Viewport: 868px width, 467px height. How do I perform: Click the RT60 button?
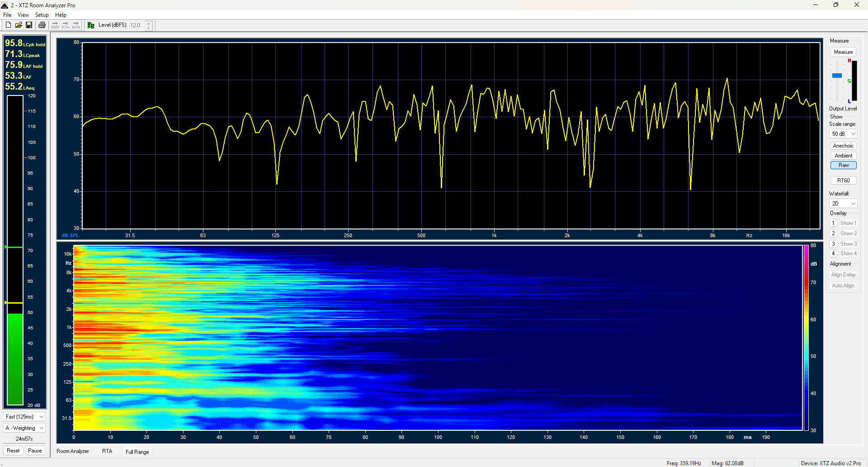click(x=843, y=181)
